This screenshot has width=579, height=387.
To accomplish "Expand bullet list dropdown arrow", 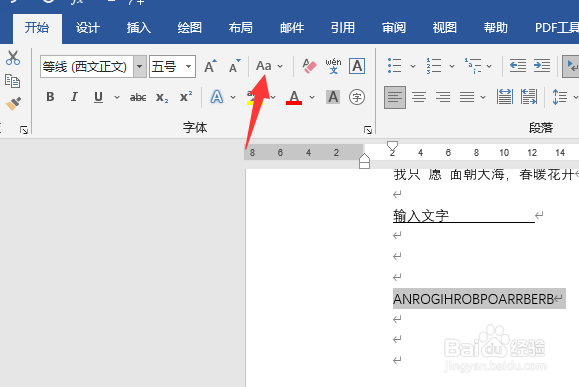I will [413, 66].
